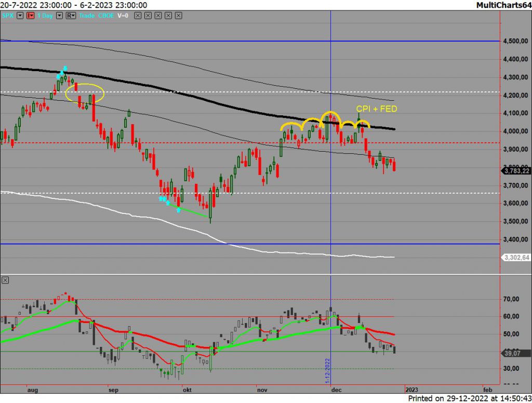This screenshot has width=532, height=403.
Task: Open the SPX symbol dropdown arrow
Action: tap(19, 16)
